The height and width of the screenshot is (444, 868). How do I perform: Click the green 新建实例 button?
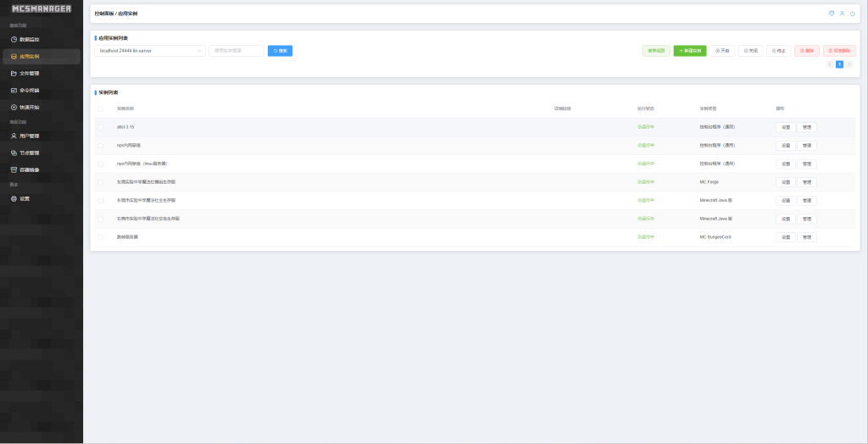point(689,51)
